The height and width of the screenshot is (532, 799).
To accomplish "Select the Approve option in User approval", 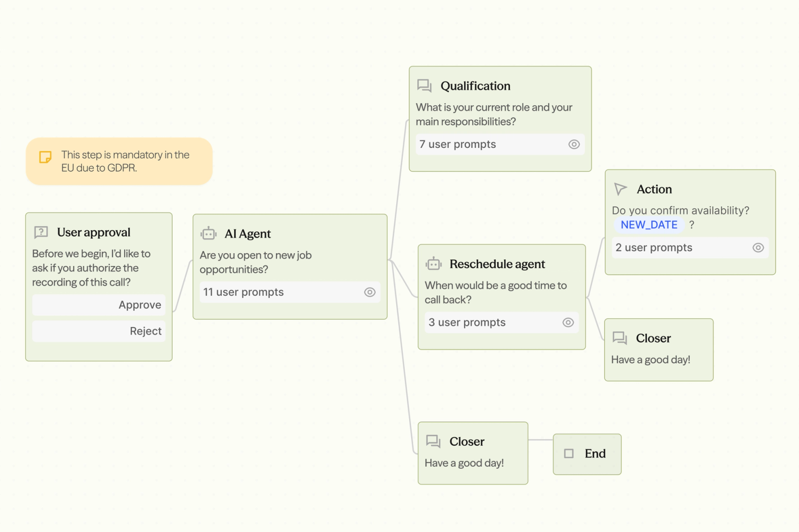I will click(99, 305).
